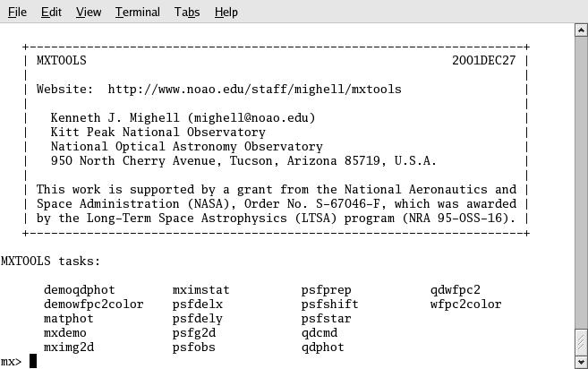588x369 pixels.
Task: Open the File menu
Action: [17, 12]
